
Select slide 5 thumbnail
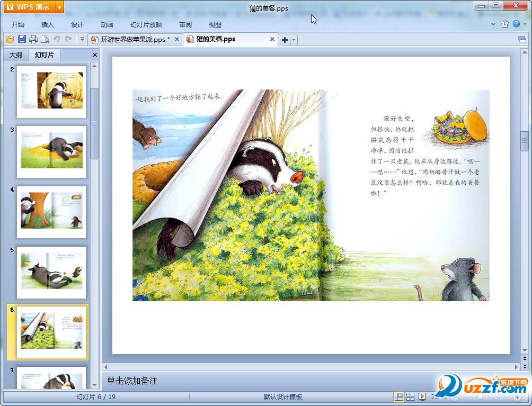coord(51,273)
